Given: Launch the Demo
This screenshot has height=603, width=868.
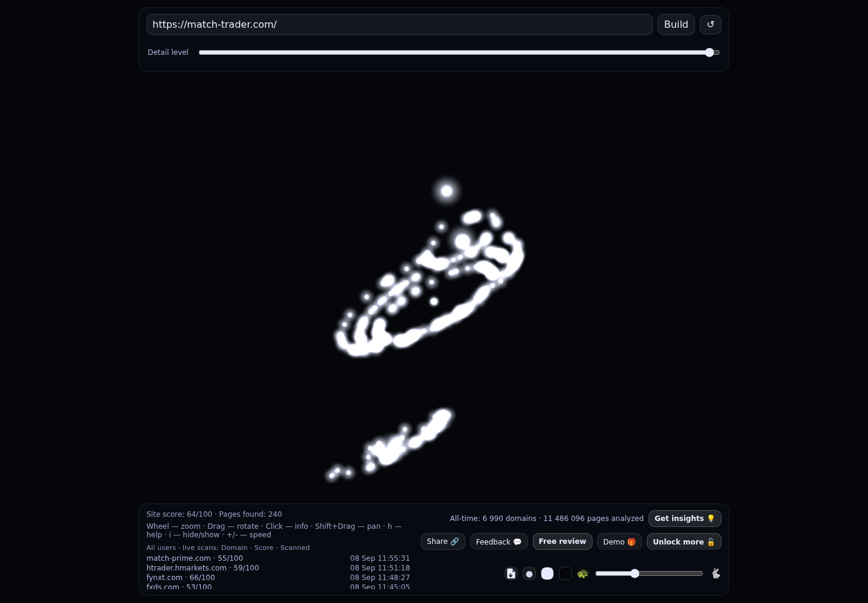Looking at the screenshot, I should [619, 541].
